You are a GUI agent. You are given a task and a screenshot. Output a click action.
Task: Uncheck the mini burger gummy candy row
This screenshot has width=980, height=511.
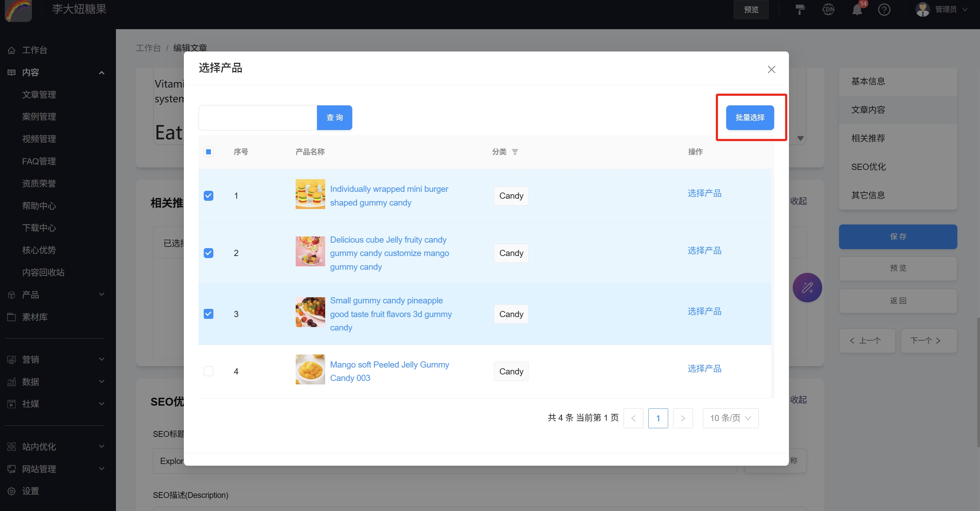point(209,196)
